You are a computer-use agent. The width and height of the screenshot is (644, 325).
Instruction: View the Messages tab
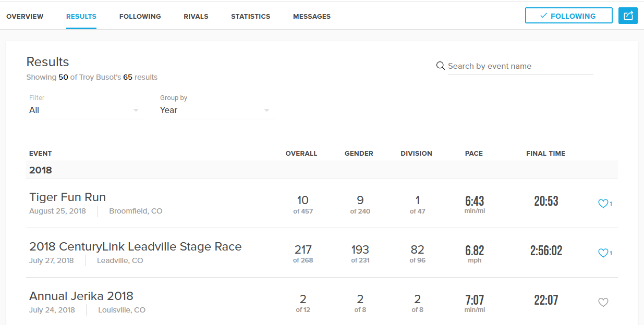tap(312, 17)
